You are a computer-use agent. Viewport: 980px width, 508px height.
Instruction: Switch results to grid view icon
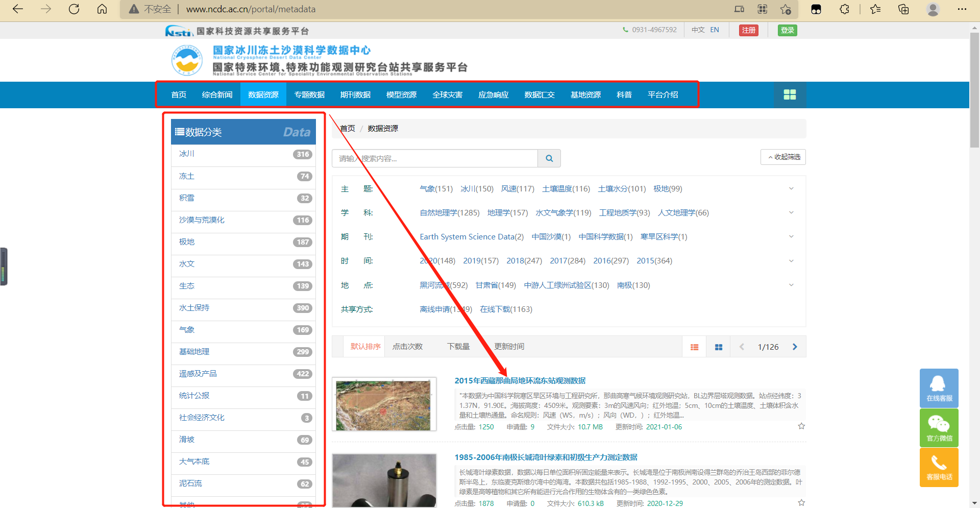718,347
